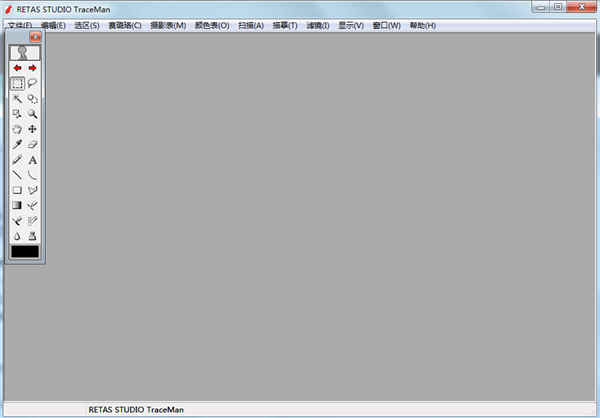Select the curve arc tool
The height and width of the screenshot is (418, 600).
(33, 175)
